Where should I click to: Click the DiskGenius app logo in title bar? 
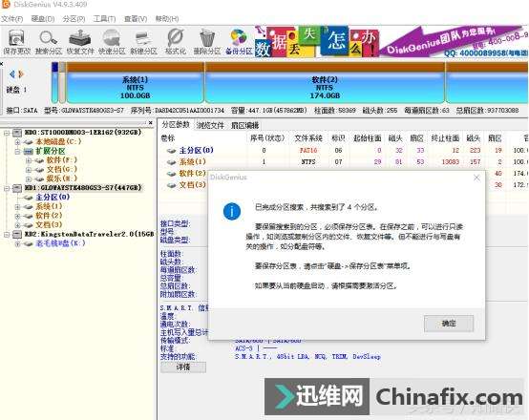tap(6, 4)
